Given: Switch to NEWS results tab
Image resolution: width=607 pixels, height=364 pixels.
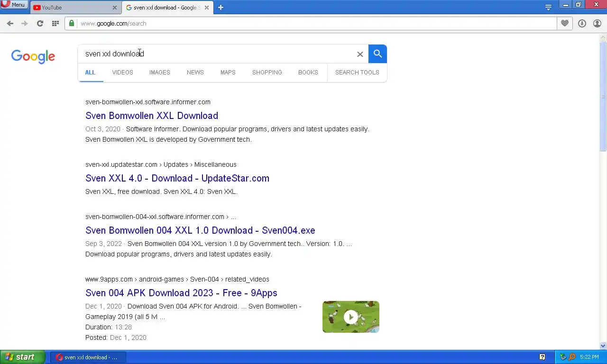Looking at the screenshot, I should pyautogui.click(x=195, y=73).
